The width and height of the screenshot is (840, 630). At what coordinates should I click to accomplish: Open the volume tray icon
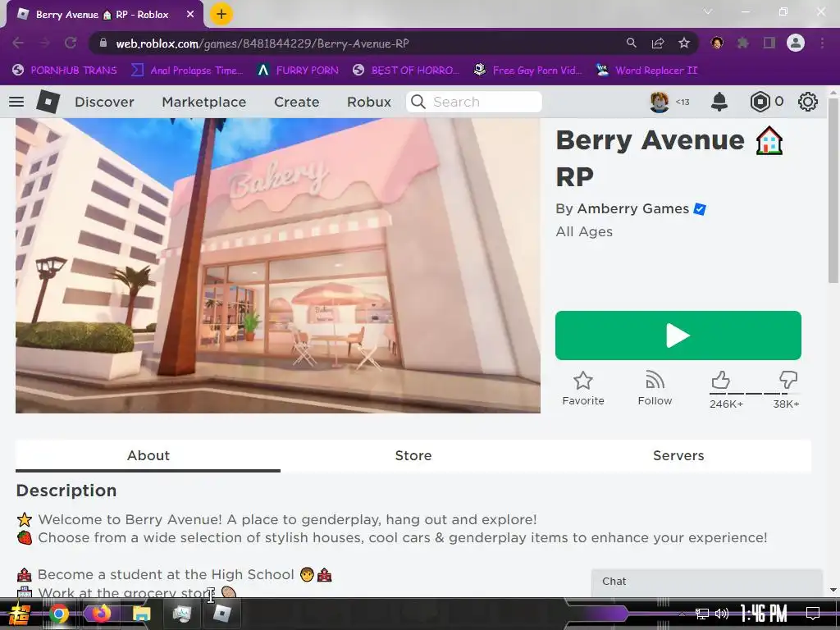pyautogui.click(x=722, y=614)
